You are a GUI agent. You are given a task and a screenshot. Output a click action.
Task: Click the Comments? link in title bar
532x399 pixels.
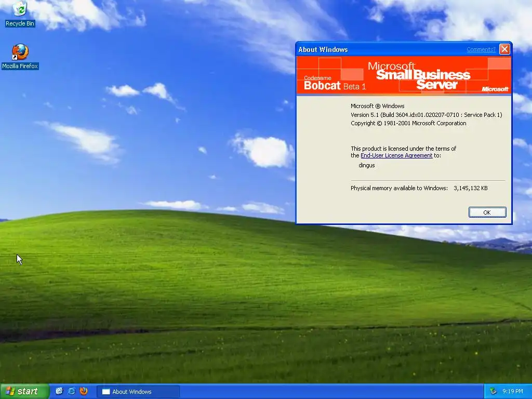click(x=481, y=49)
